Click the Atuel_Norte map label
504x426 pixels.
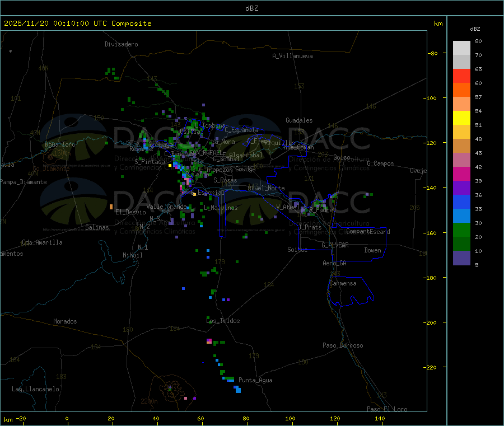[x=266, y=188]
